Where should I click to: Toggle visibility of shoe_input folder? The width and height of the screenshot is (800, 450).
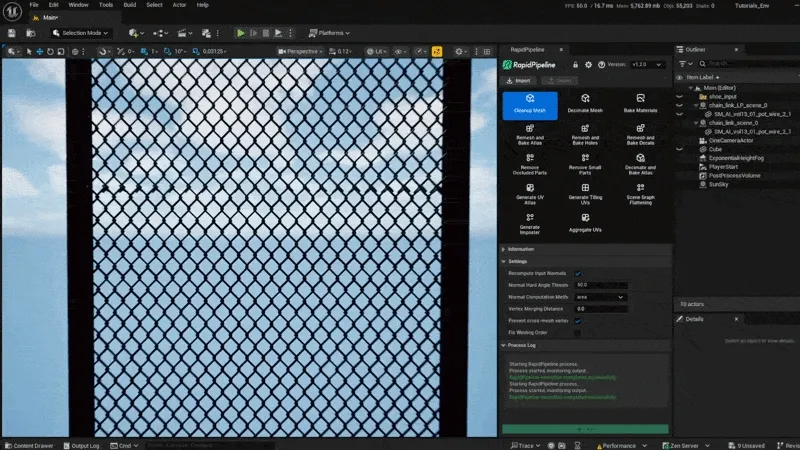pos(679,96)
